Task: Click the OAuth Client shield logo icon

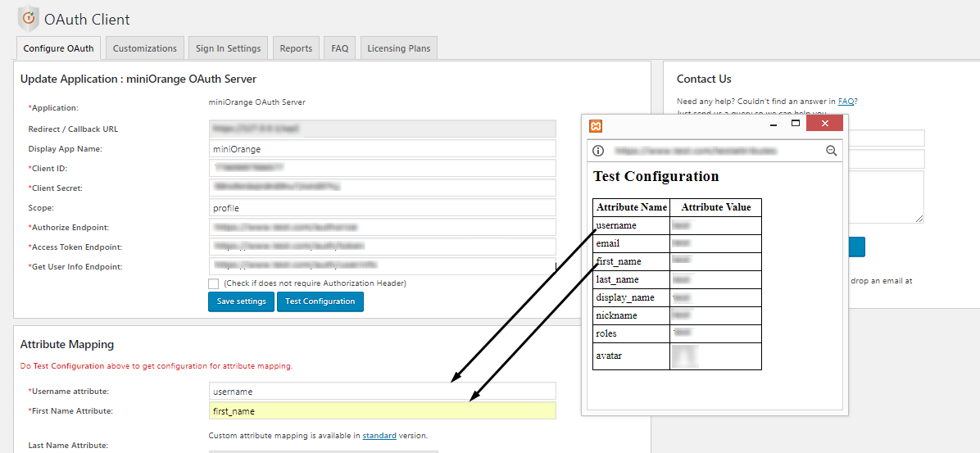Action: pos(28,19)
